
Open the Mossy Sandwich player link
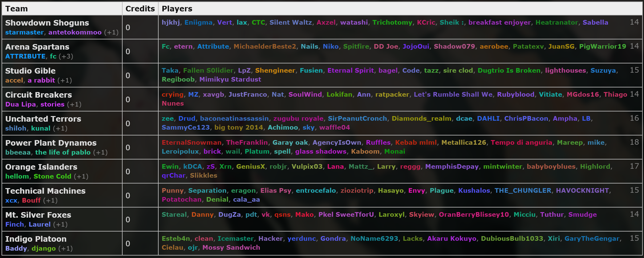231,248
